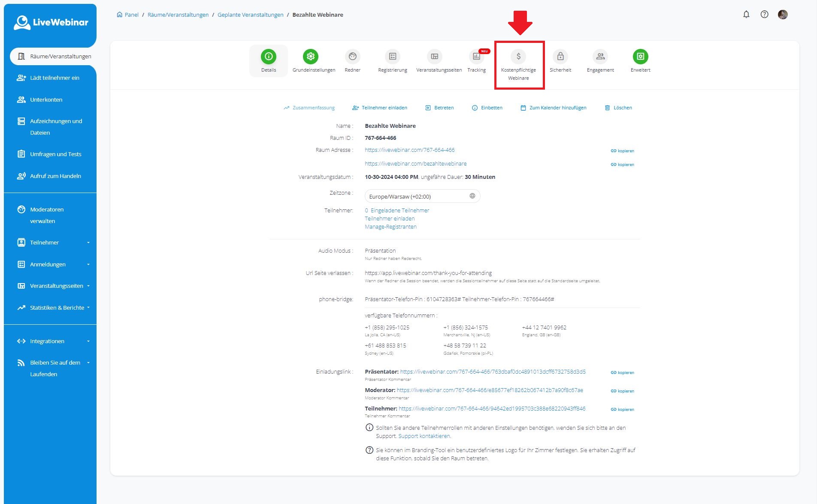Viewport: 817px width, 504px height.
Task: Click the user profile avatar
Action: click(783, 15)
